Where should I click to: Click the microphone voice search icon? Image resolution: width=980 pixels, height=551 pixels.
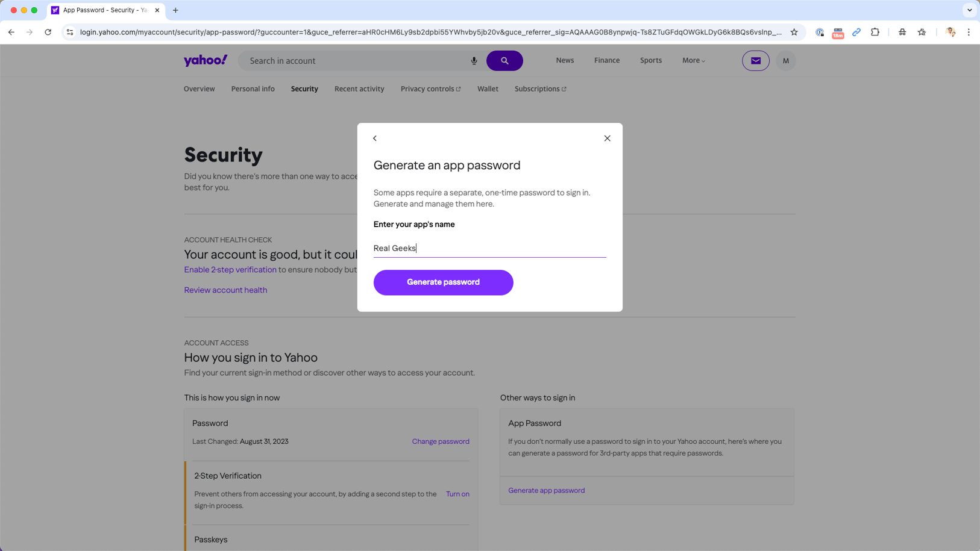click(x=474, y=61)
